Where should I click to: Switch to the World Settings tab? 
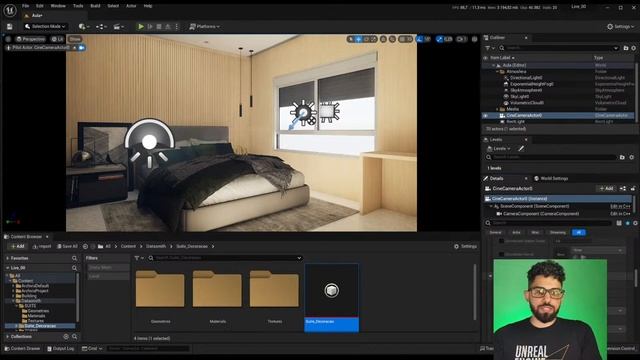click(551, 178)
